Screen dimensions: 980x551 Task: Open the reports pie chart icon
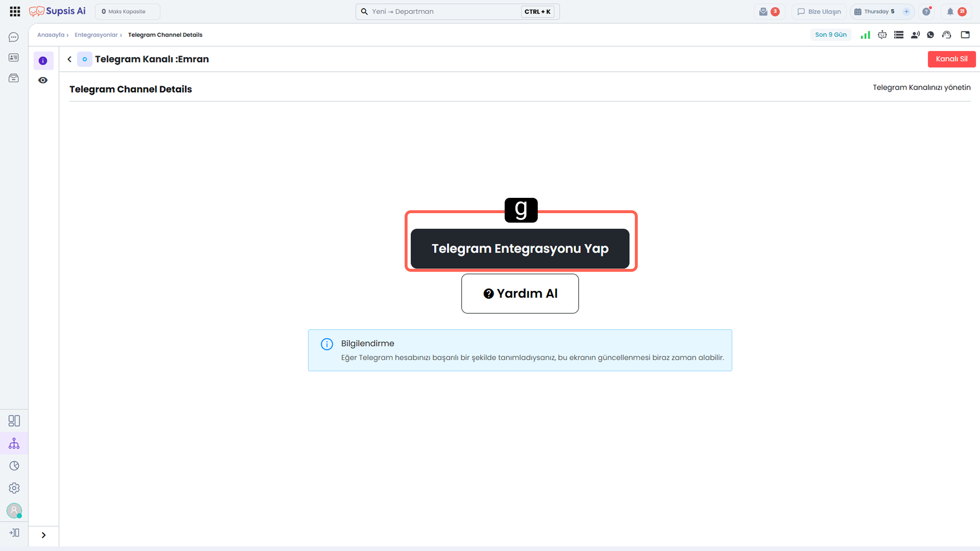[x=14, y=466]
